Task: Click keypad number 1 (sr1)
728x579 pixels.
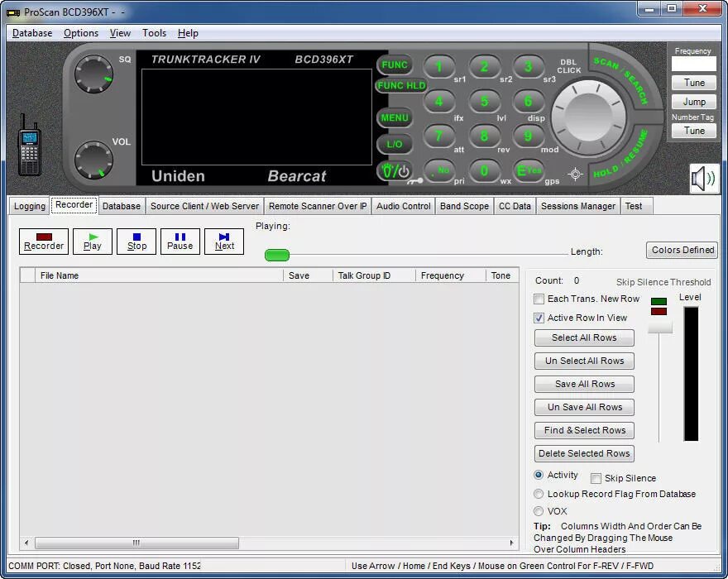Action: [438, 67]
